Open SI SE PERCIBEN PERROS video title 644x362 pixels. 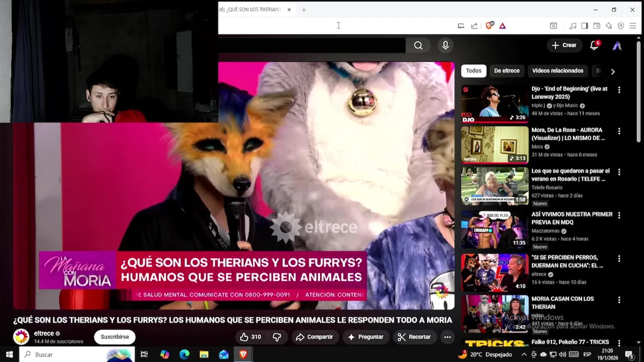568,261
